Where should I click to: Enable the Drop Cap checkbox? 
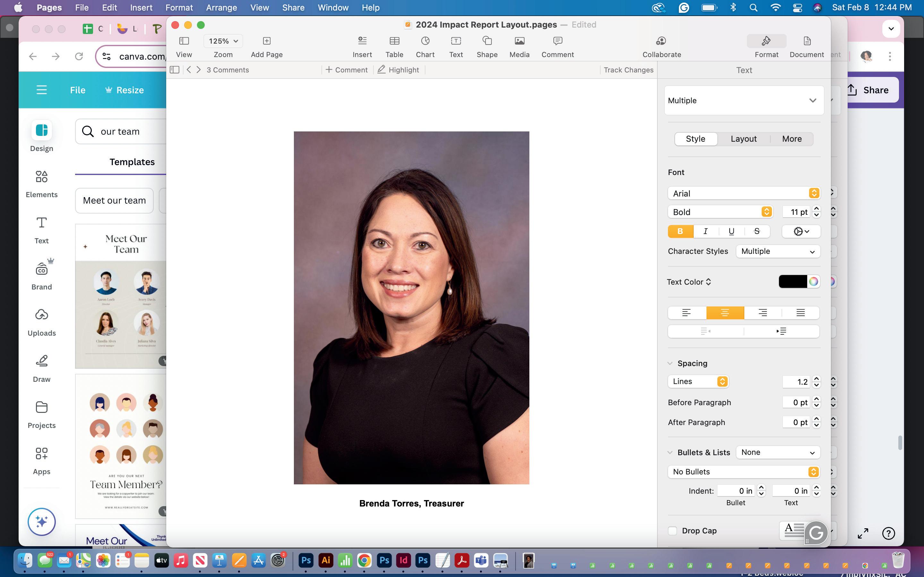tap(672, 531)
